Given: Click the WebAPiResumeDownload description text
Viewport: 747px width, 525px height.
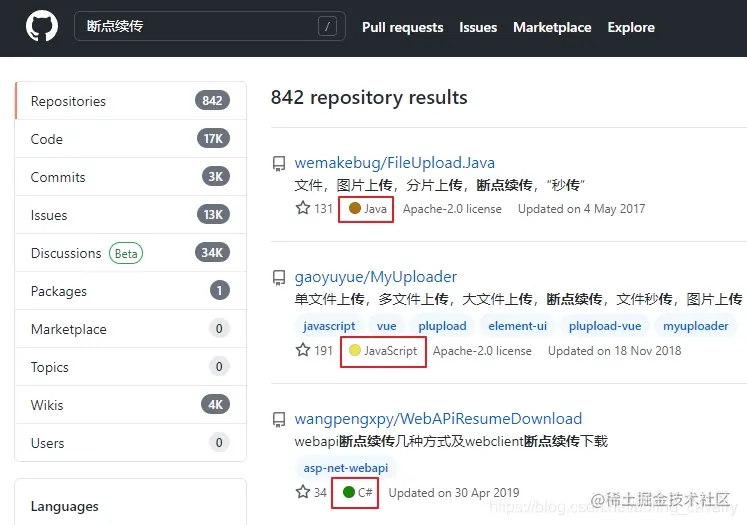Looking at the screenshot, I should [x=451, y=441].
